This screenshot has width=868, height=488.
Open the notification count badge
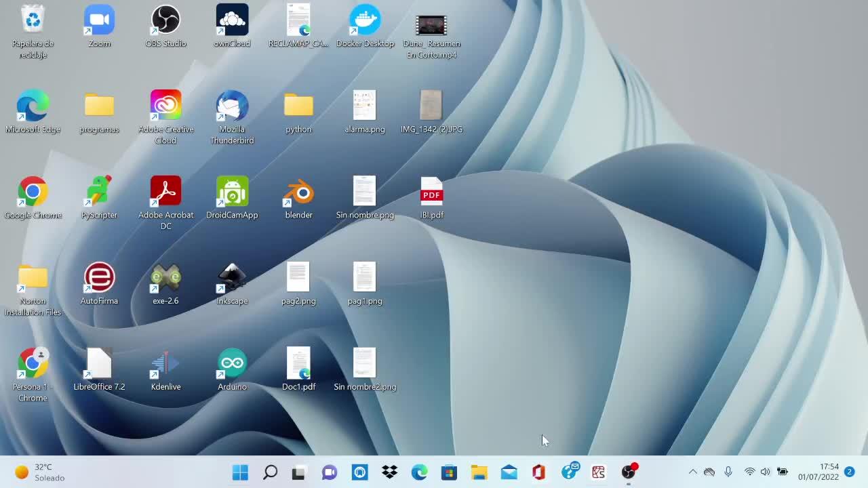click(x=849, y=472)
